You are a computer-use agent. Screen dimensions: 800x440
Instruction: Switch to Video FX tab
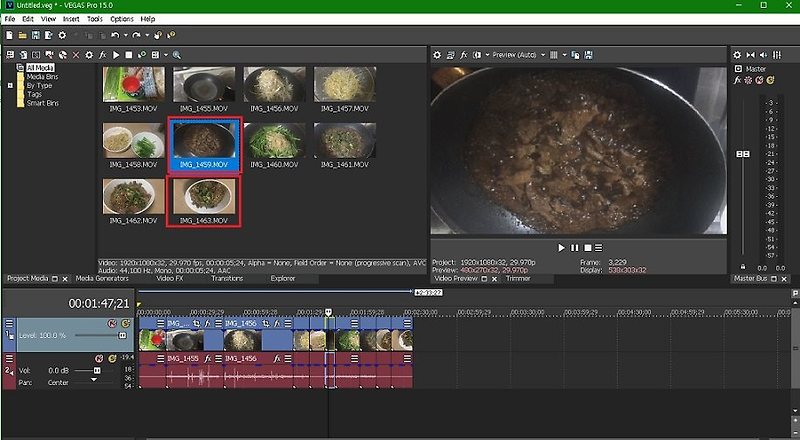click(169, 278)
